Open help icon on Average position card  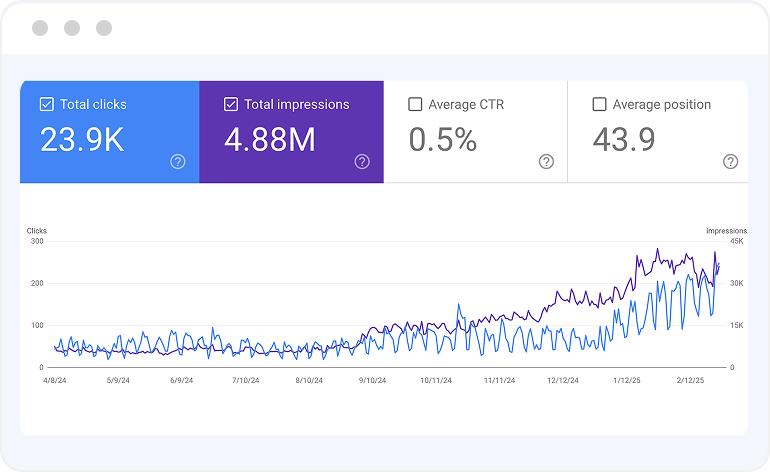pos(730,161)
